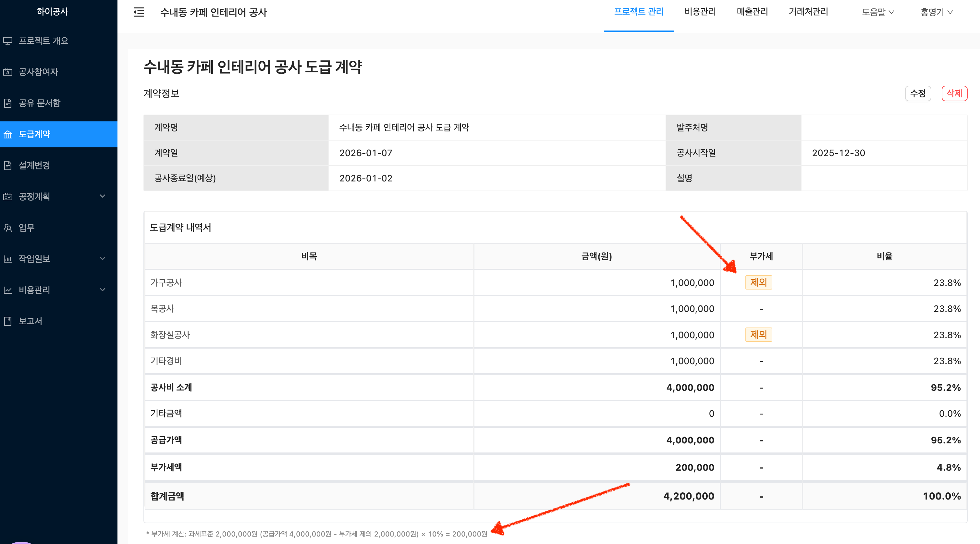Click the 보고서 book icon
Viewport: 980px width, 544px height.
tap(8, 321)
